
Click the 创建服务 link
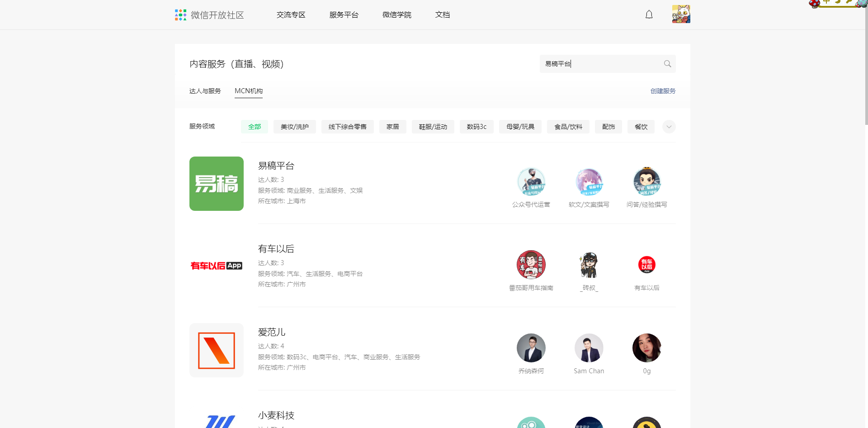click(x=663, y=91)
